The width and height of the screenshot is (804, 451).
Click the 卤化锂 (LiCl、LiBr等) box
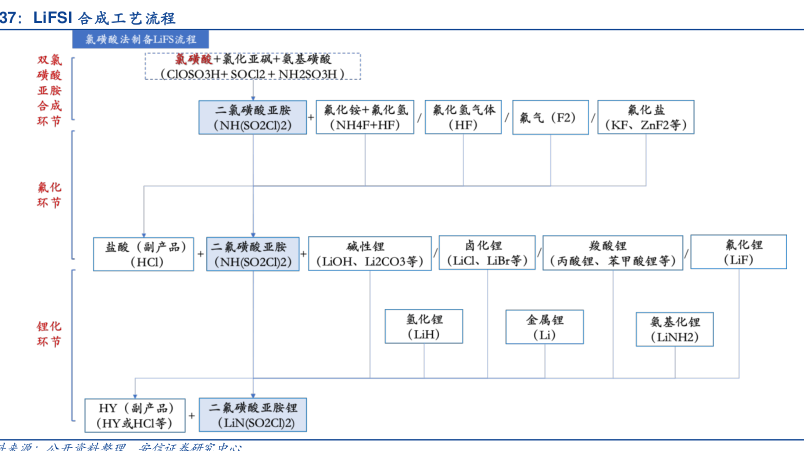click(x=488, y=253)
